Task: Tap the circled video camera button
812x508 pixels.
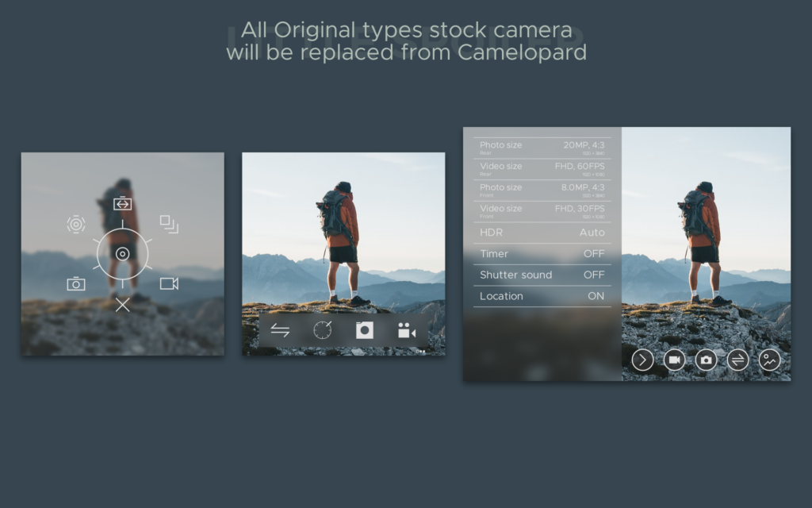Action: (674, 360)
